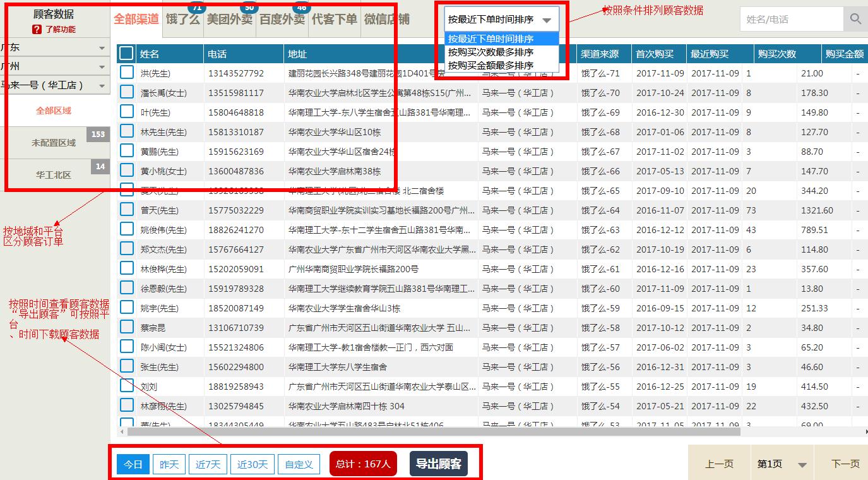The image size is (868, 480).
Task: Check the box for 潘长禹(女士)
Action: [x=126, y=92]
